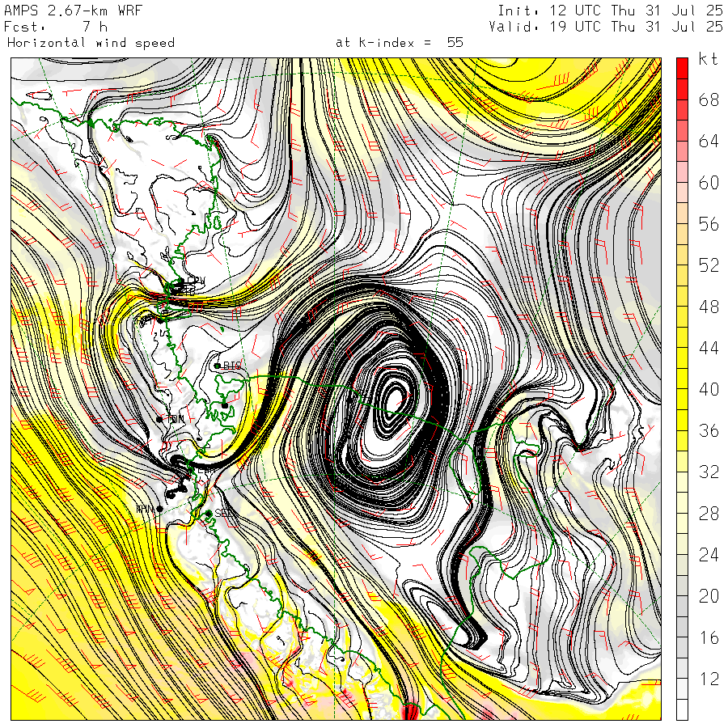Click the SEE station label text
This screenshot has height=728, width=728.
pos(223,514)
